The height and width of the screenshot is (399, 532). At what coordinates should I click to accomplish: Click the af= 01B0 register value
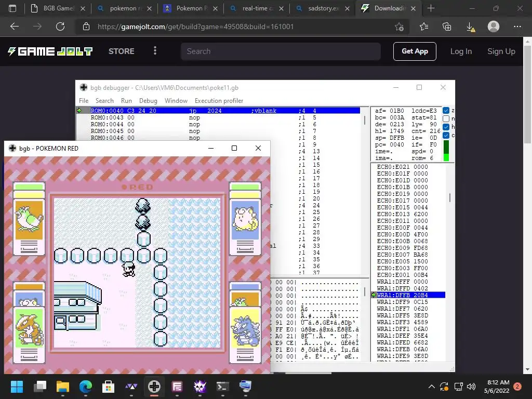390,111
